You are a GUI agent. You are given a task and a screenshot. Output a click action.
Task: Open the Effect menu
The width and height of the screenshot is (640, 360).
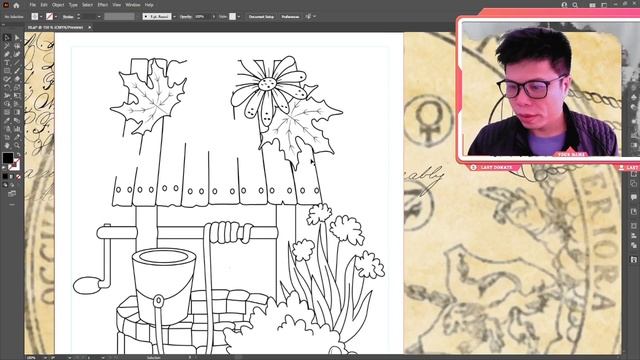[103, 5]
